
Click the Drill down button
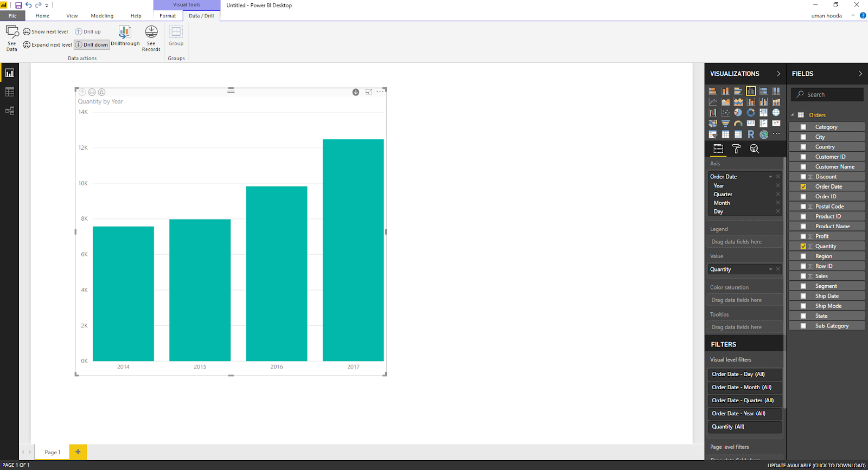click(x=92, y=44)
